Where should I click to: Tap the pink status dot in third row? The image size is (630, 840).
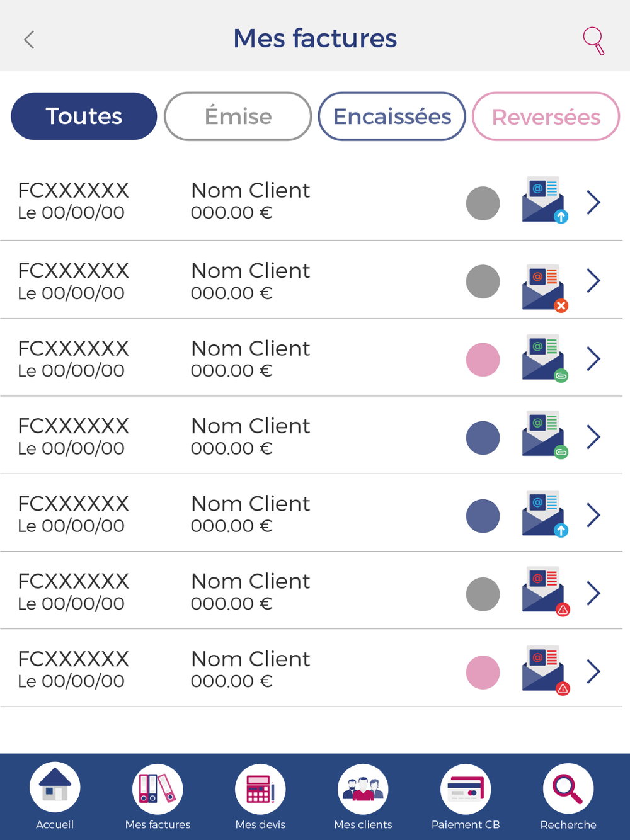click(483, 360)
